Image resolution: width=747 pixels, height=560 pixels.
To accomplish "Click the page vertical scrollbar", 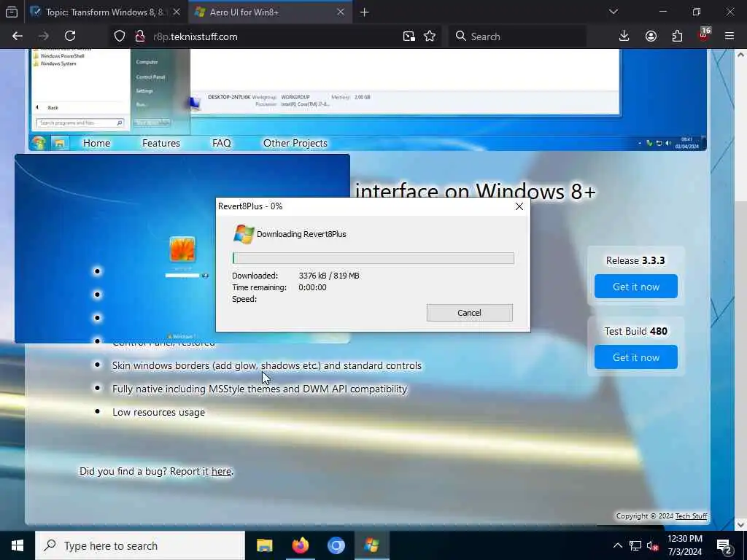I will pos(740,289).
